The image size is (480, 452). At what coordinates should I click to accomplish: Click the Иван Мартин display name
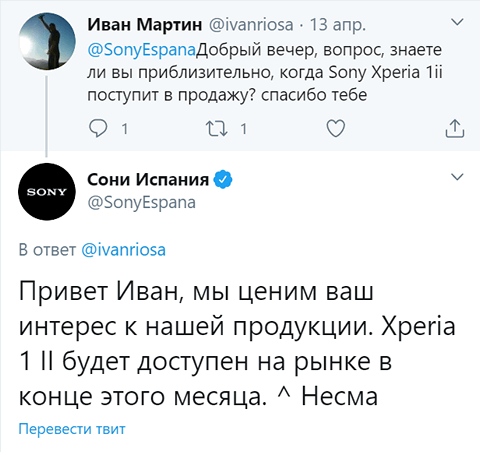click(145, 25)
